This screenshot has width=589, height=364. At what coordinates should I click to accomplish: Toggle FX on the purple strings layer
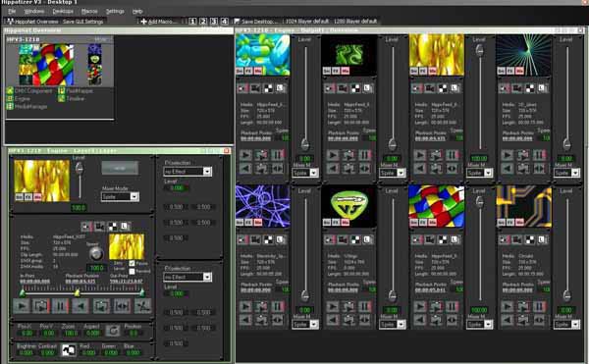coord(248,223)
